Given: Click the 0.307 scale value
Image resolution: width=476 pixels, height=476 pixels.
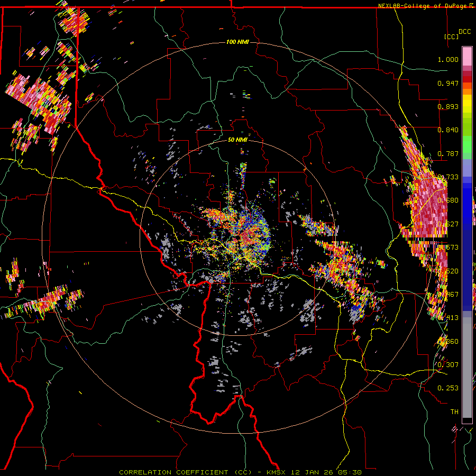Looking at the screenshot, I should pos(448,364).
